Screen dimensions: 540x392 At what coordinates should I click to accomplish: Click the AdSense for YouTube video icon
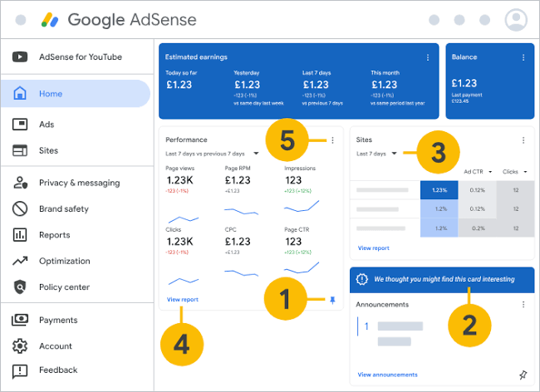pyautogui.click(x=20, y=56)
